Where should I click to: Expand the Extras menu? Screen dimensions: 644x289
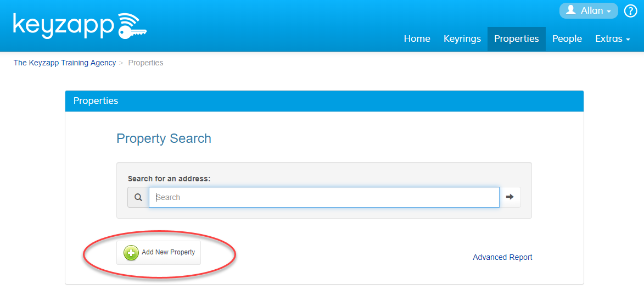tap(612, 39)
